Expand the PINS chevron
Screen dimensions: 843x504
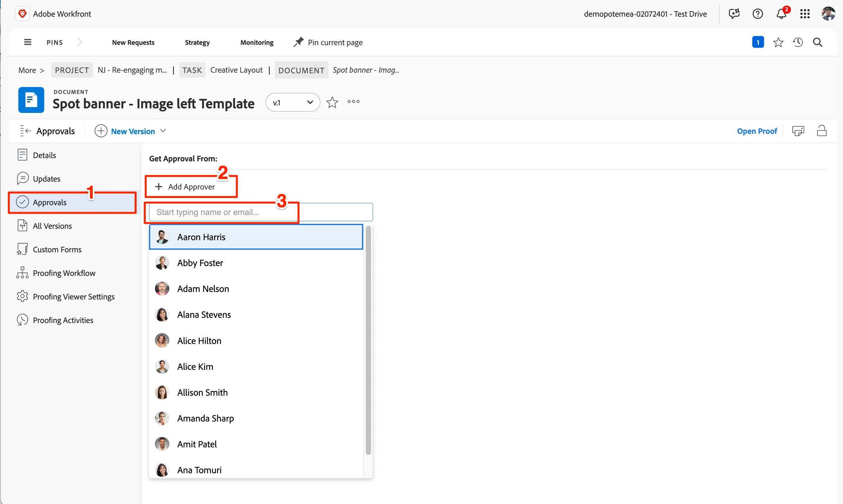[x=80, y=42]
